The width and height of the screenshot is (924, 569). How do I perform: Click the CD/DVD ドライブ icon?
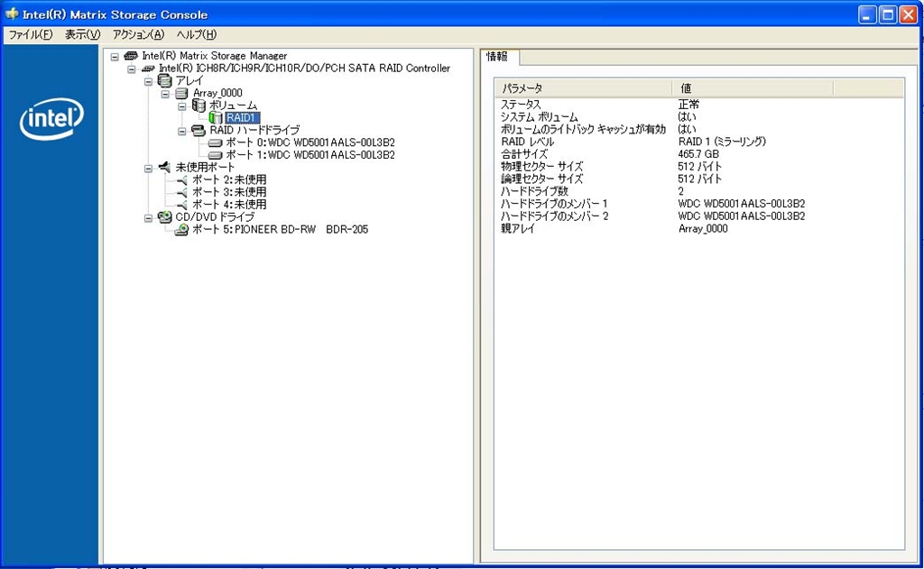(x=165, y=217)
